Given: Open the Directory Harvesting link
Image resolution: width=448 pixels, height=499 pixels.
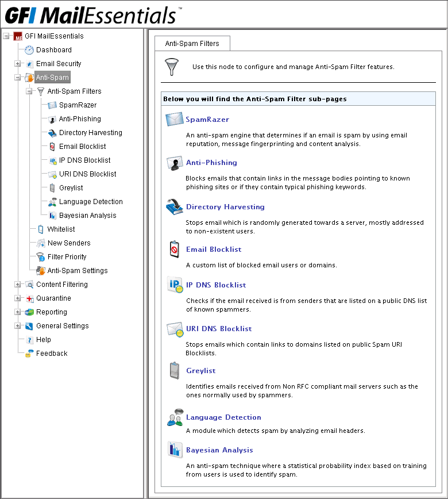Looking at the screenshot, I should click(225, 207).
